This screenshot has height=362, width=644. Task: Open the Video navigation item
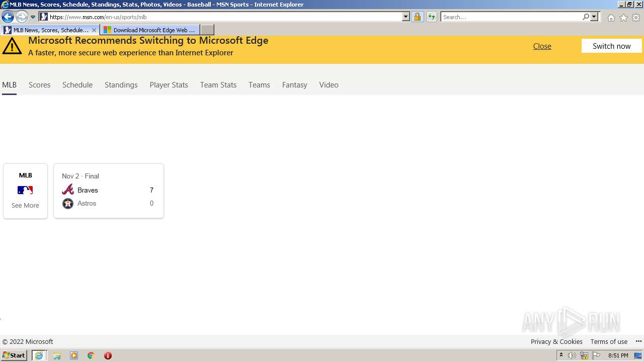(329, 84)
